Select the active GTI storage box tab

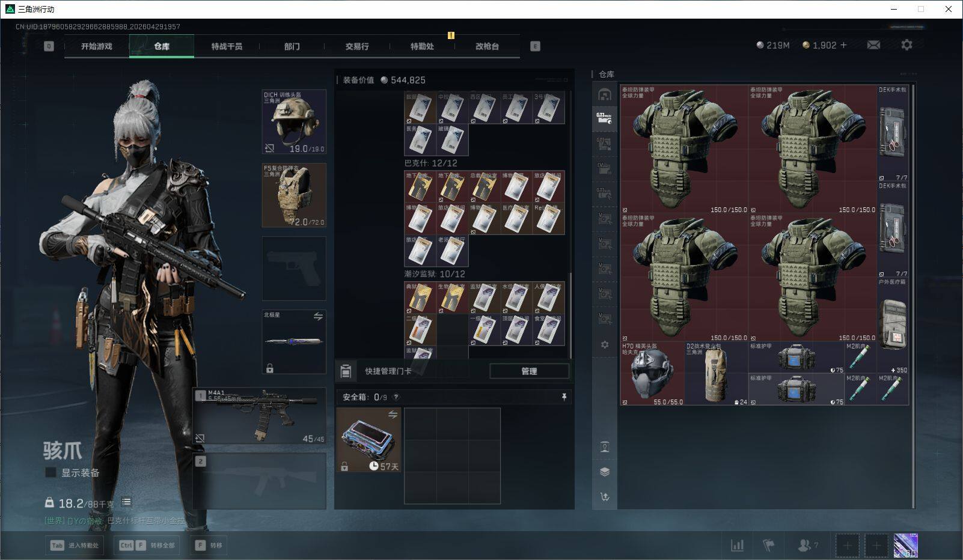click(605, 118)
